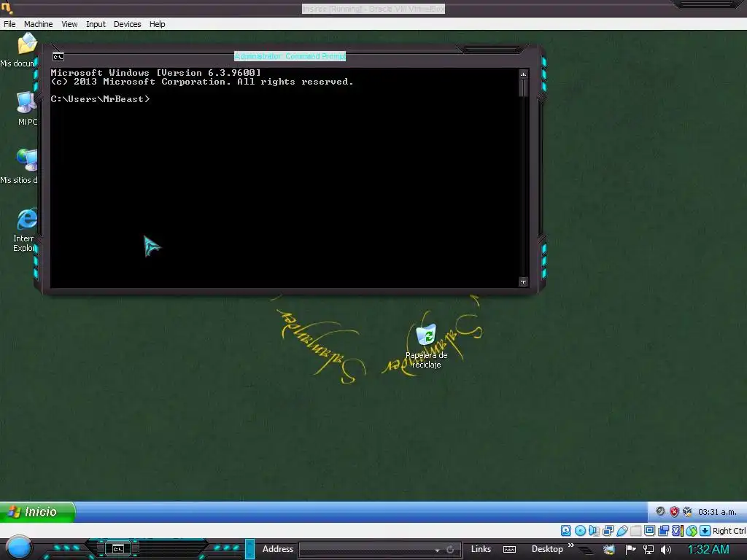Click the Links toolbar label

(481, 549)
